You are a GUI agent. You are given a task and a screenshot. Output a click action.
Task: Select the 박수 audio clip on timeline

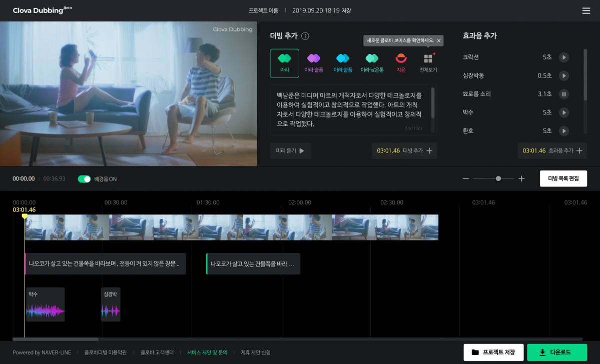pyautogui.click(x=45, y=304)
